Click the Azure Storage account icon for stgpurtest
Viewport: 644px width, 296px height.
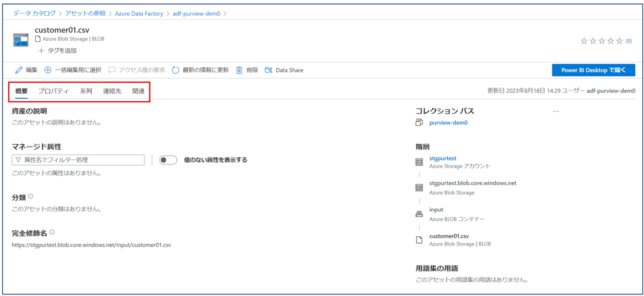(420, 162)
